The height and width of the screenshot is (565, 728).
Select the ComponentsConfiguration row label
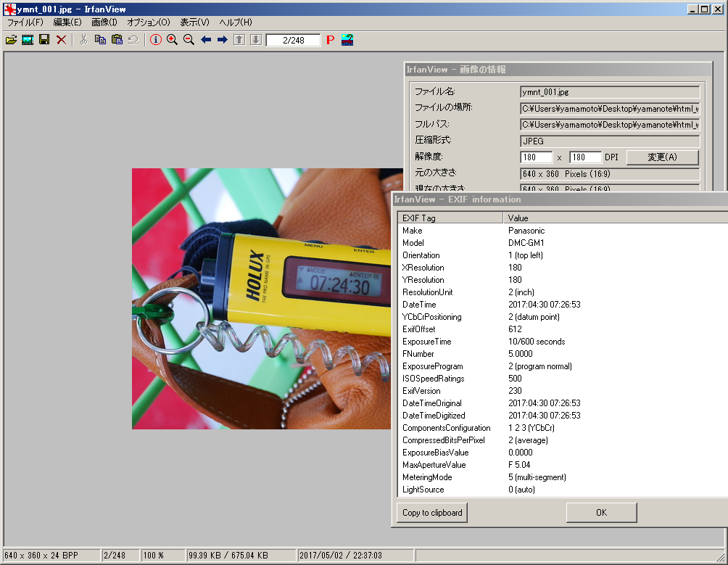[x=446, y=428]
